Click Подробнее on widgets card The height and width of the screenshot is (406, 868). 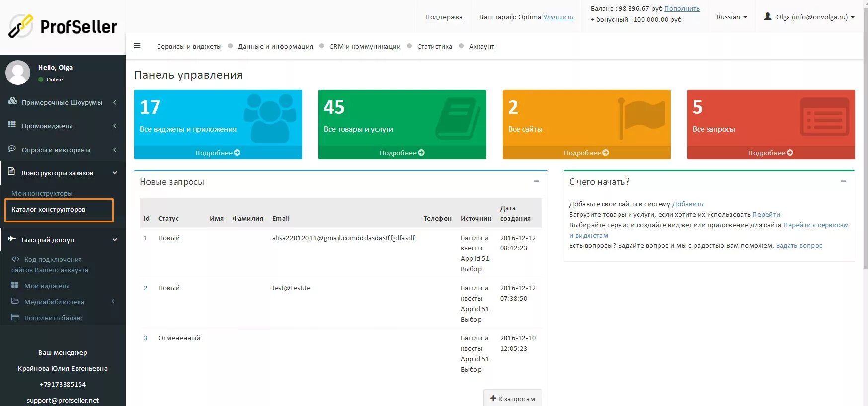tap(218, 153)
